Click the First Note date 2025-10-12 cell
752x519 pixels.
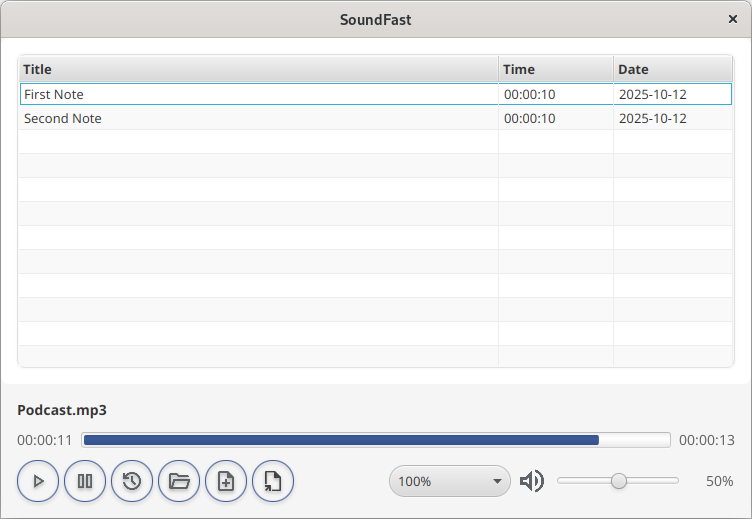pyautogui.click(x=672, y=94)
